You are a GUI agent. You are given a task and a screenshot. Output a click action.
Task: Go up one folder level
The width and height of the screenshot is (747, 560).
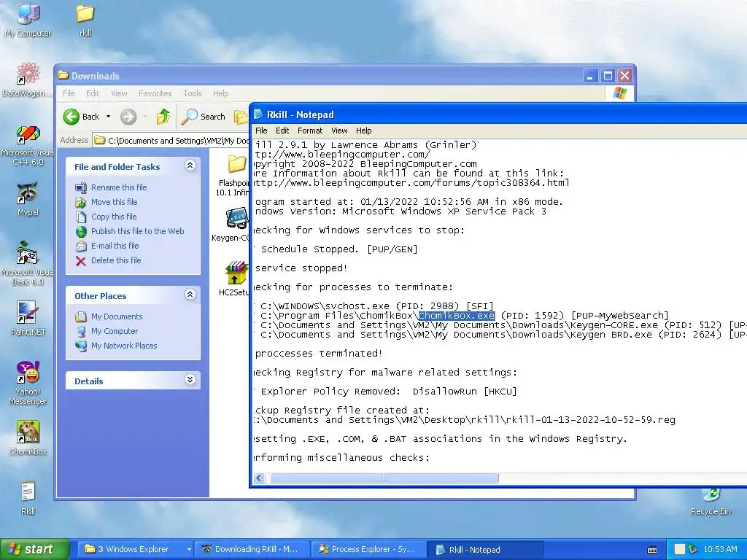point(163,117)
